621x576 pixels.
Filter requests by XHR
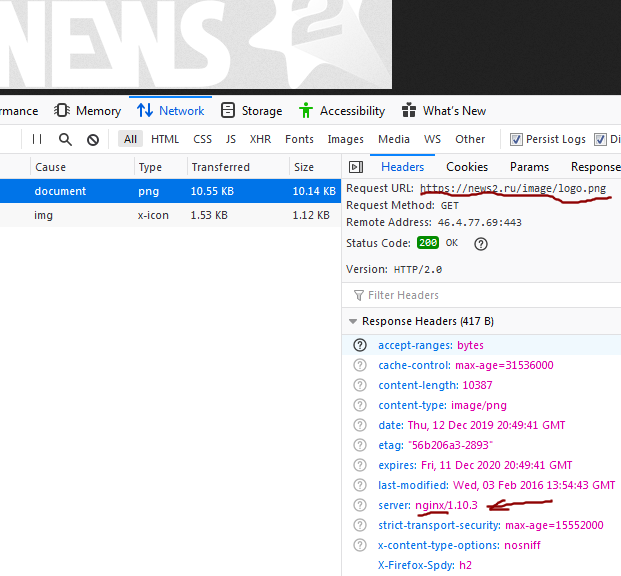pyautogui.click(x=260, y=139)
